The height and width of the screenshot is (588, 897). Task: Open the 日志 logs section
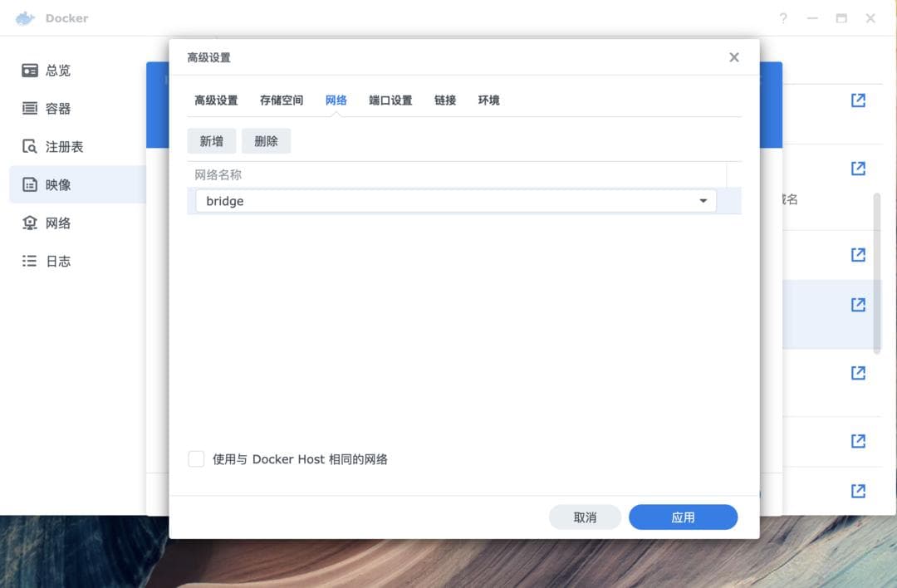coord(77,262)
